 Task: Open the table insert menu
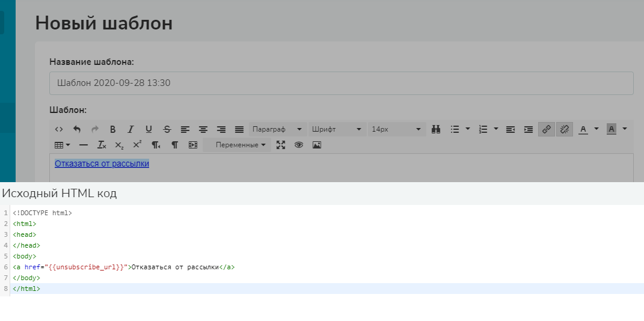pos(62,145)
